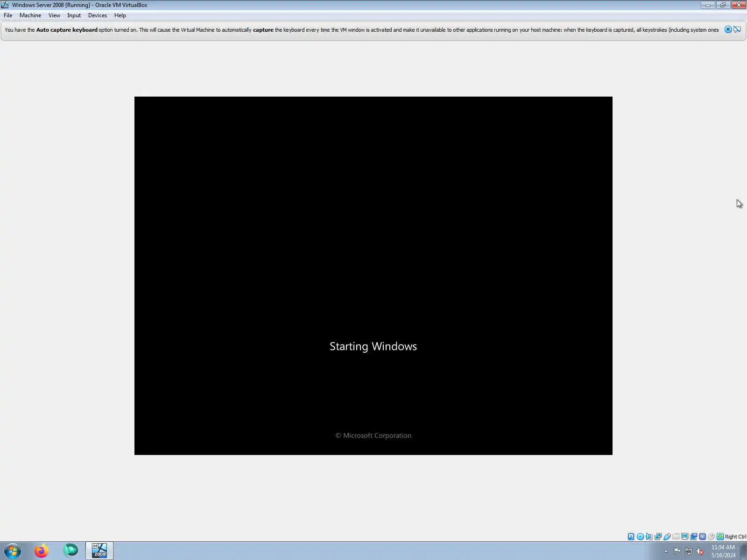This screenshot has width=747, height=560.
Task: Dismiss the auto capture keyboard notification
Action: 728,29
